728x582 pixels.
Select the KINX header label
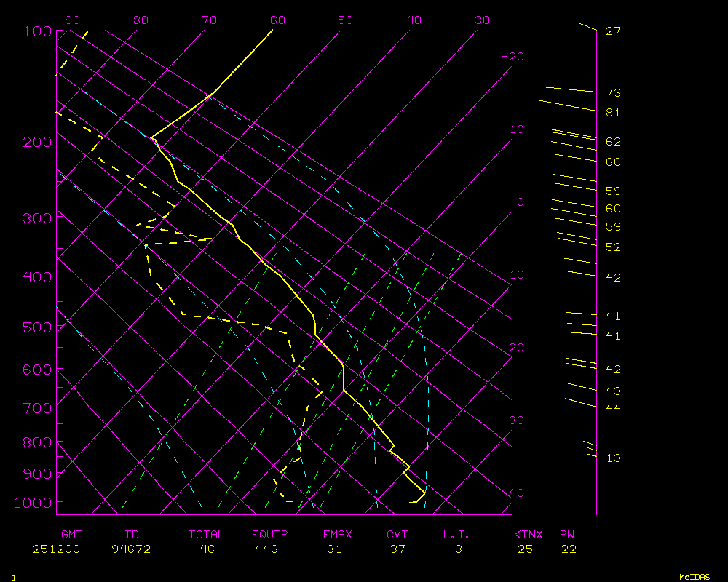pyautogui.click(x=529, y=535)
